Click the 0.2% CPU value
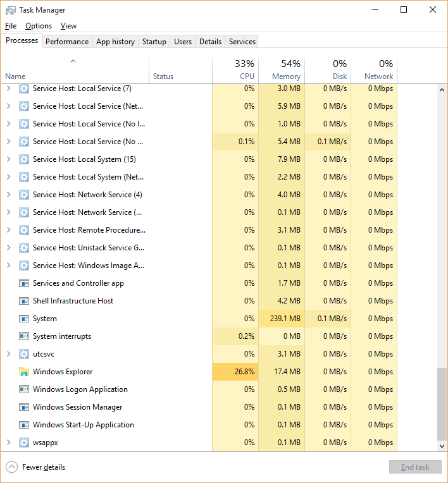 pos(246,336)
